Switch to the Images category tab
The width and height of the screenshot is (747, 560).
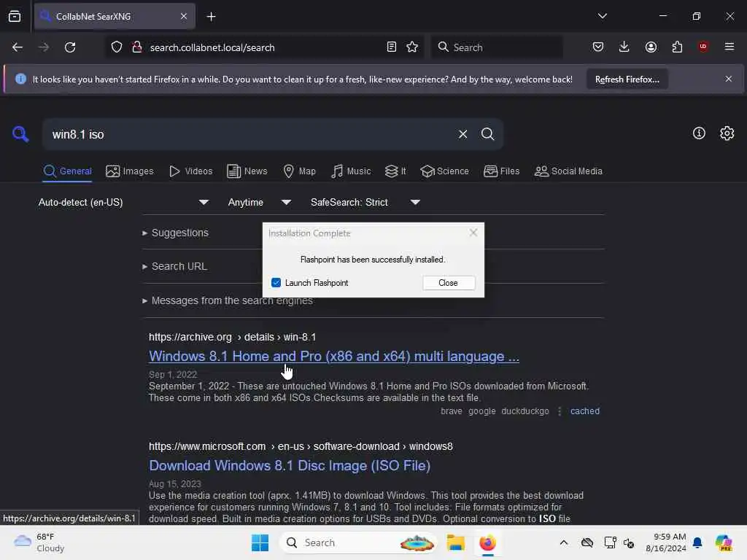(130, 171)
